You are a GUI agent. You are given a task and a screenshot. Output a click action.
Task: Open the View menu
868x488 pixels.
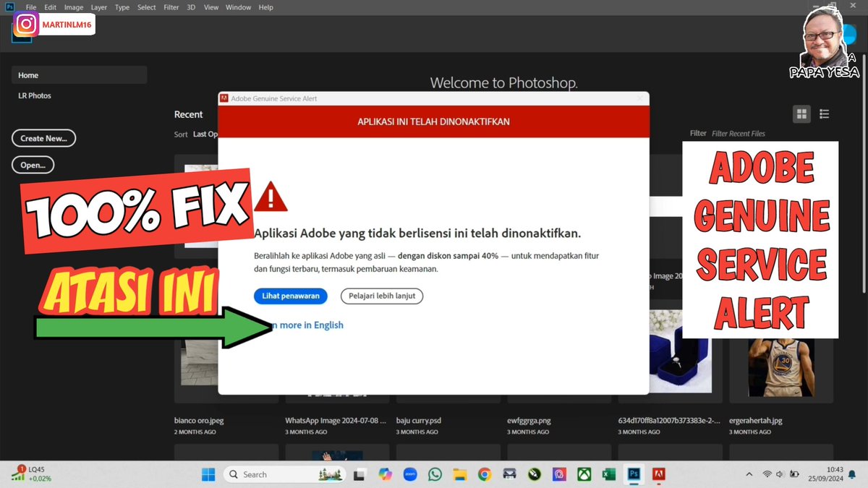pyautogui.click(x=211, y=7)
